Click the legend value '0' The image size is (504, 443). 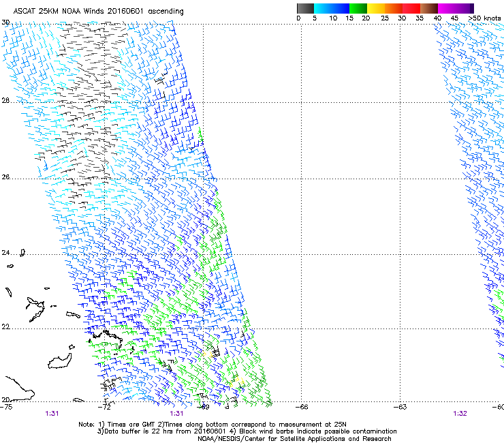pos(298,18)
